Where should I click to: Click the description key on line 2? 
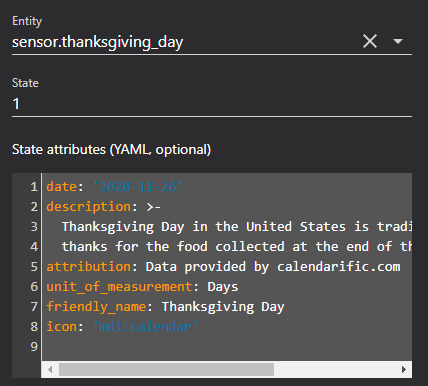[x=88, y=207]
